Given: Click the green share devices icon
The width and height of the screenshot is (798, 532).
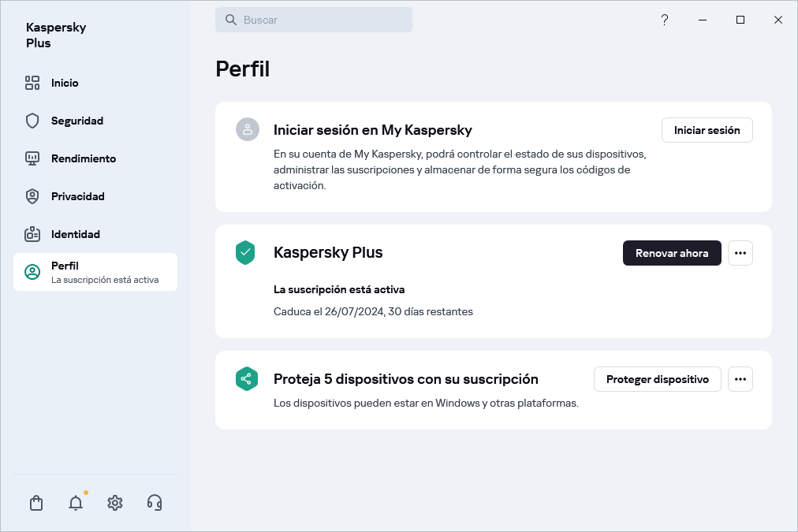Looking at the screenshot, I should point(246,379).
